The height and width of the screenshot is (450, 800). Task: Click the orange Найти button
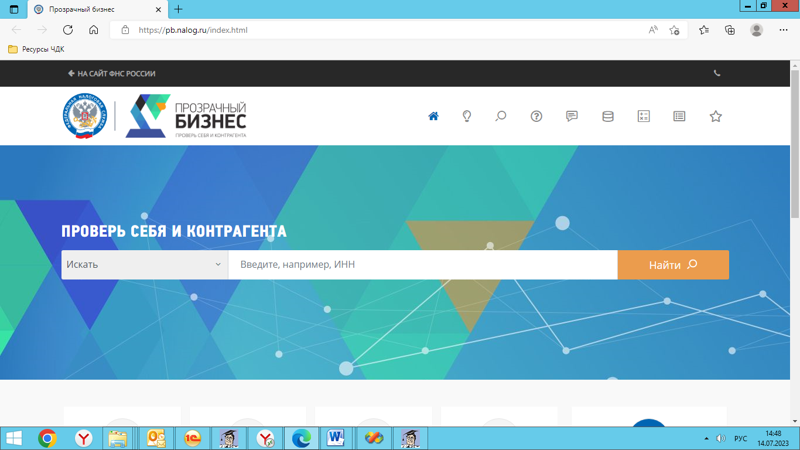[673, 264]
